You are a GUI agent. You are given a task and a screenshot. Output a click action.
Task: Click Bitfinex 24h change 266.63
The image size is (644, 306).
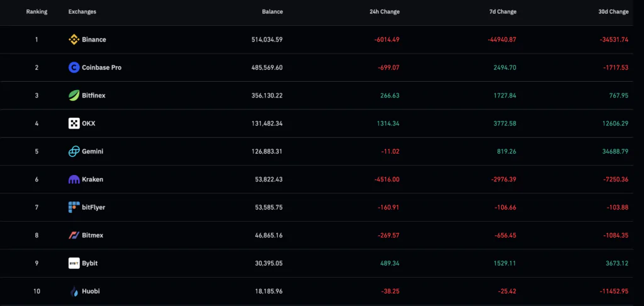pyautogui.click(x=390, y=96)
